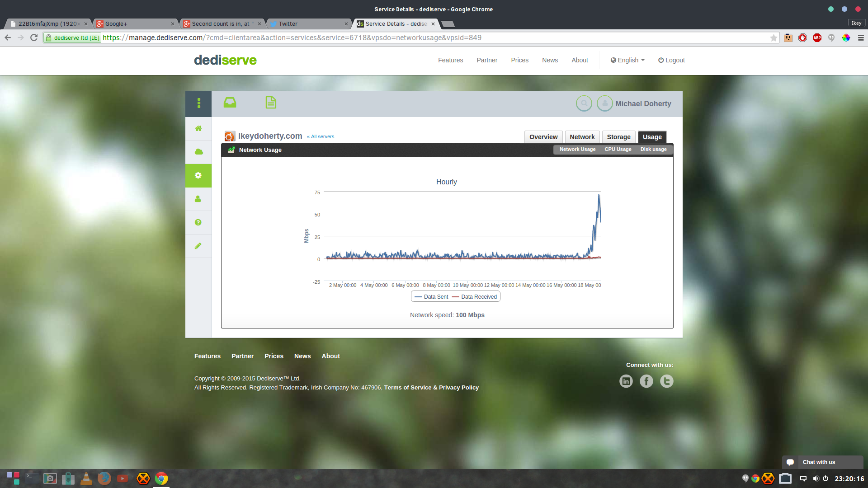Open Partner in the top navigation
The height and width of the screenshot is (488, 868).
tap(487, 60)
